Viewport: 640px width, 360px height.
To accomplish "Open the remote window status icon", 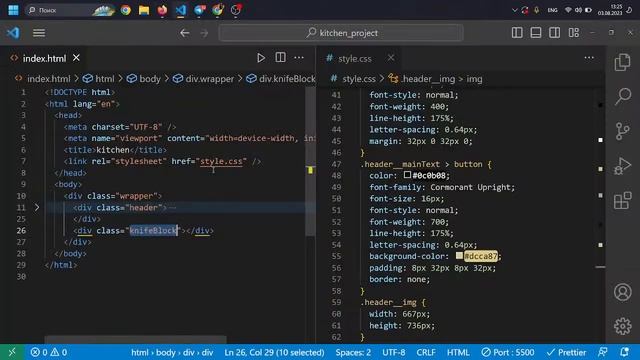I will [12, 352].
